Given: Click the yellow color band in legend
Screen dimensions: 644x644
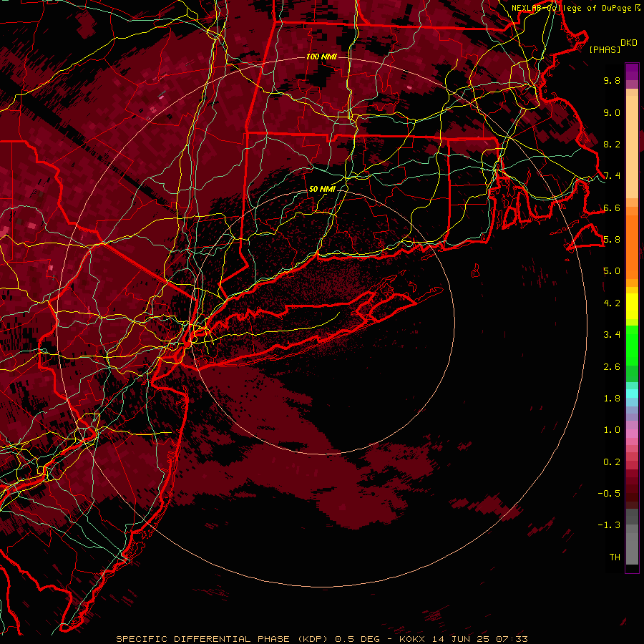Looking at the screenshot, I should [632, 306].
